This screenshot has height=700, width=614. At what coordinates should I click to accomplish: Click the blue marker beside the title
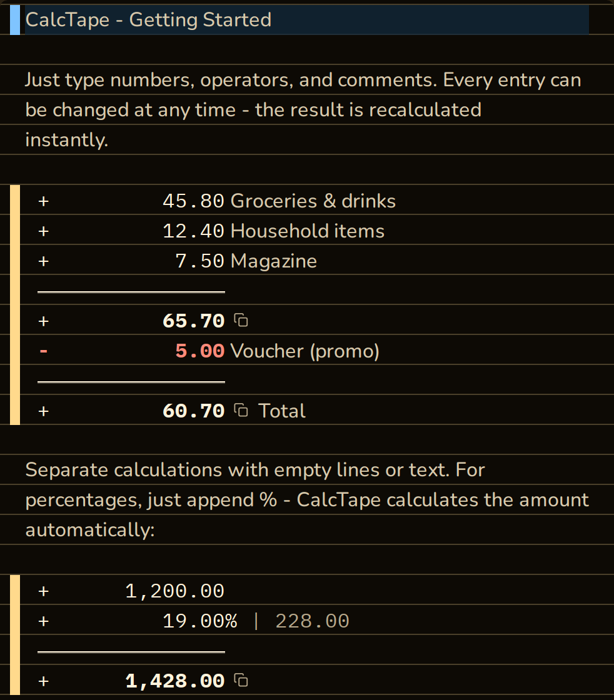pyautogui.click(x=15, y=20)
